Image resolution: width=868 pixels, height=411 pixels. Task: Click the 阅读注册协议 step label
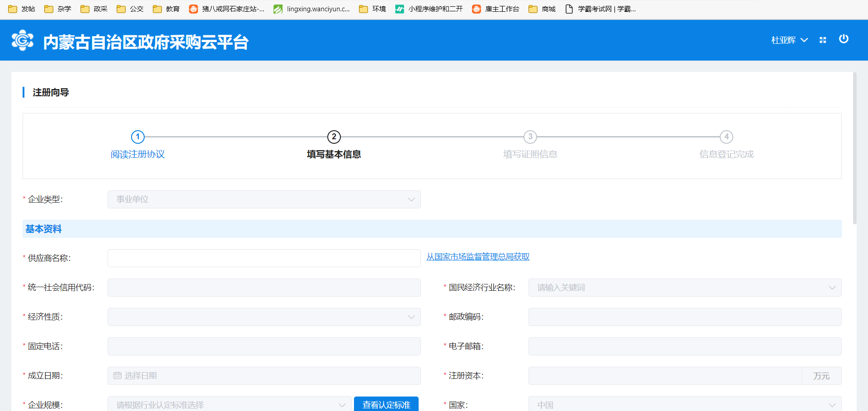[138, 154]
